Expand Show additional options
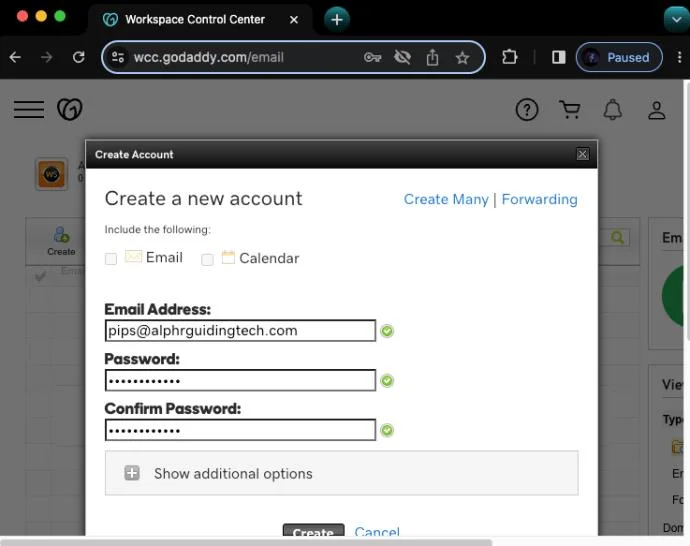 coord(341,473)
